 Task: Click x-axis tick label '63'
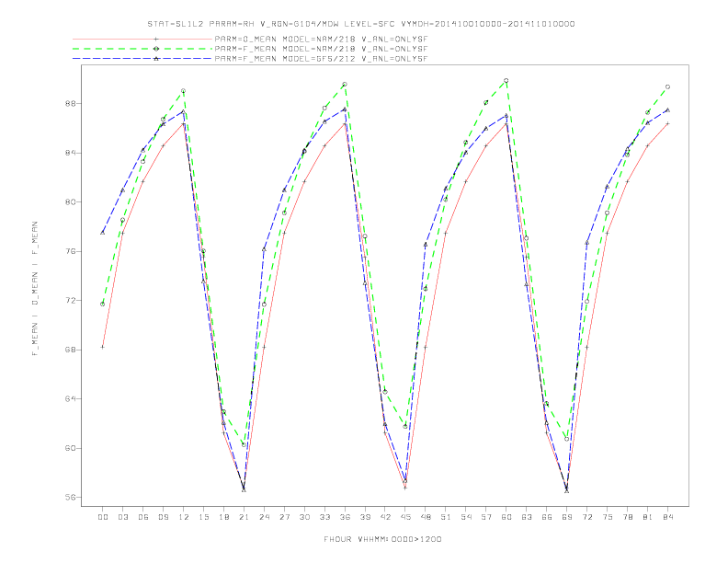pyautogui.click(x=527, y=517)
